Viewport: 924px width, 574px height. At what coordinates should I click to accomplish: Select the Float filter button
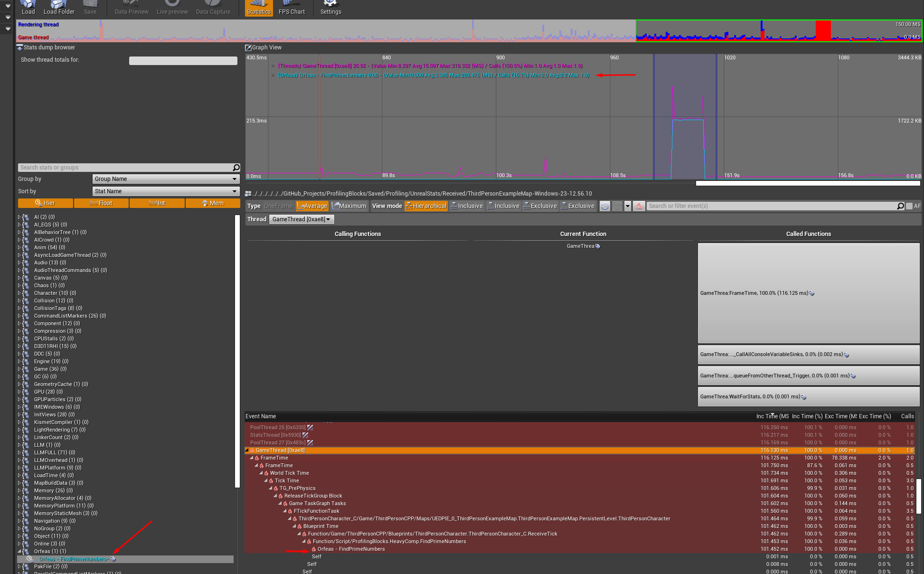point(101,203)
